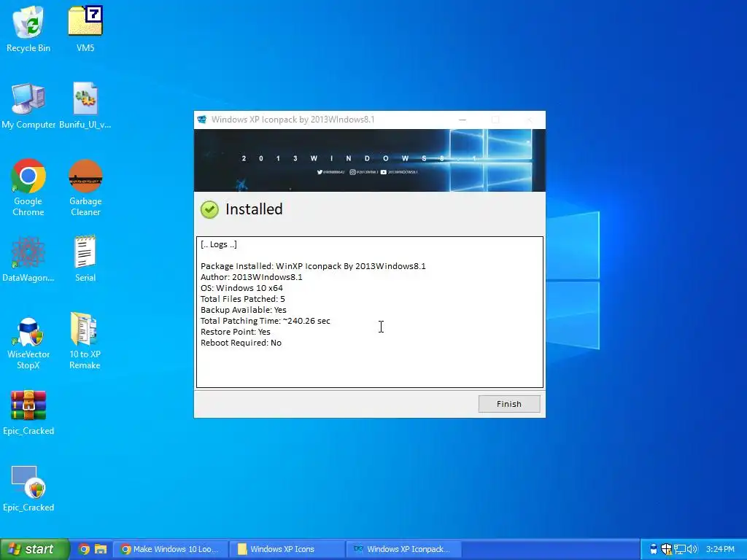Open the Recycle Bin desktop icon
Screen dimensions: 747x560
pyautogui.click(x=28, y=28)
